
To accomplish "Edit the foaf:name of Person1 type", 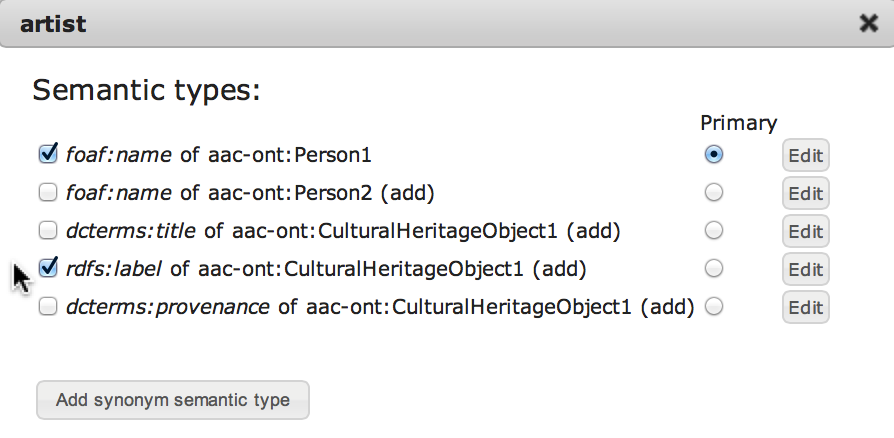I will 805,156.
